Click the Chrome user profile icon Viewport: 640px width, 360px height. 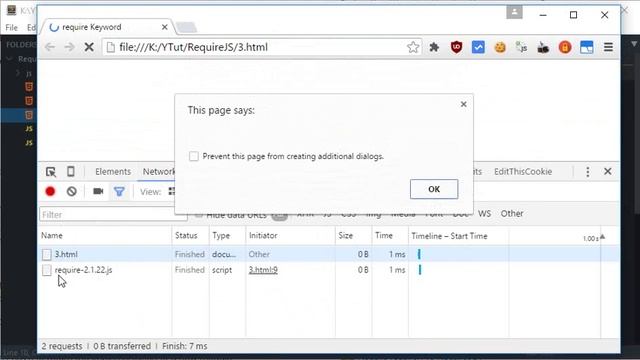tap(514, 12)
